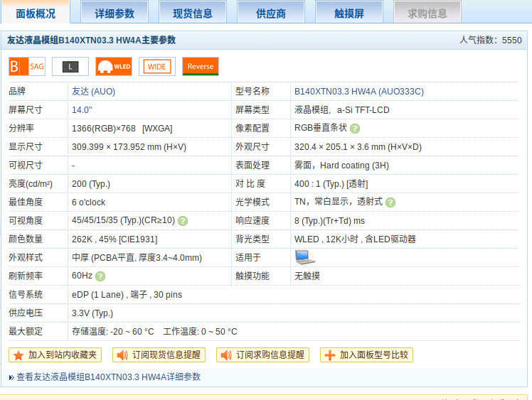Click 订阅求购信息提醒 button

(262, 355)
